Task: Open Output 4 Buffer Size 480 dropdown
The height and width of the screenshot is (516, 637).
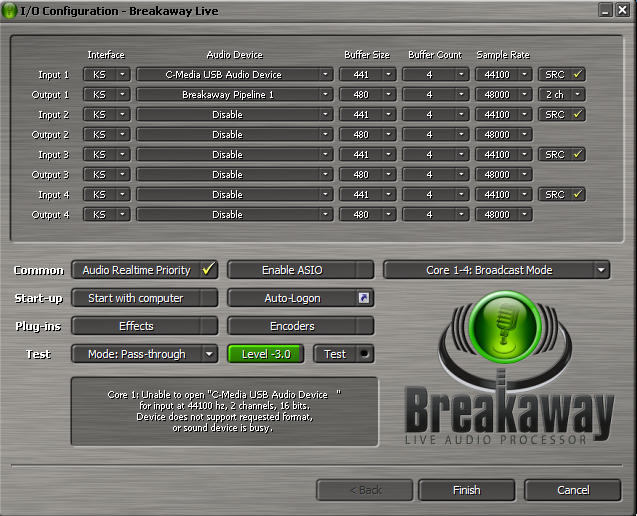Action: coord(368,214)
